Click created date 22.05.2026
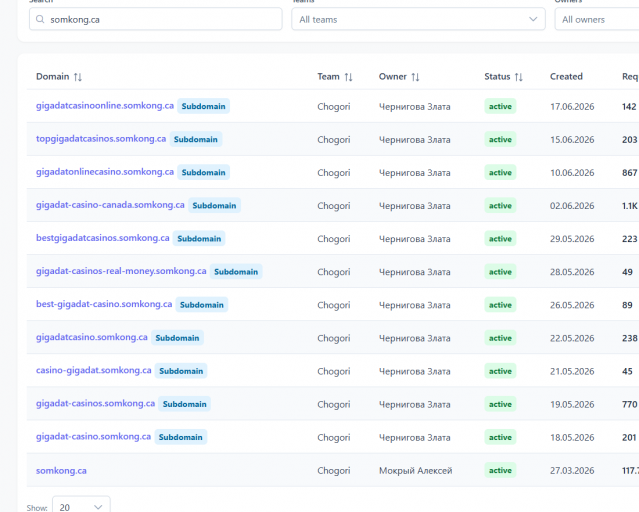Screen dimensions: 639x512 (572, 338)
